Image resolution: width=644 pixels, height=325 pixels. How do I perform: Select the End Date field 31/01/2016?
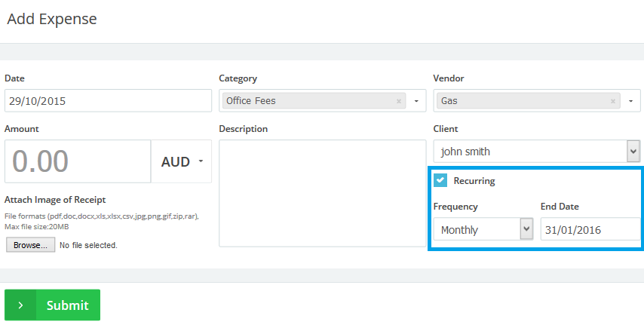coord(590,229)
